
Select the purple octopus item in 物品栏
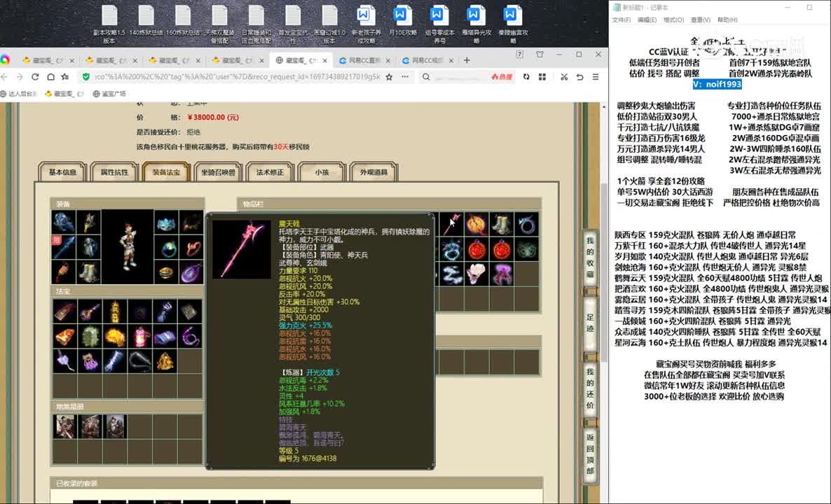point(501,274)
